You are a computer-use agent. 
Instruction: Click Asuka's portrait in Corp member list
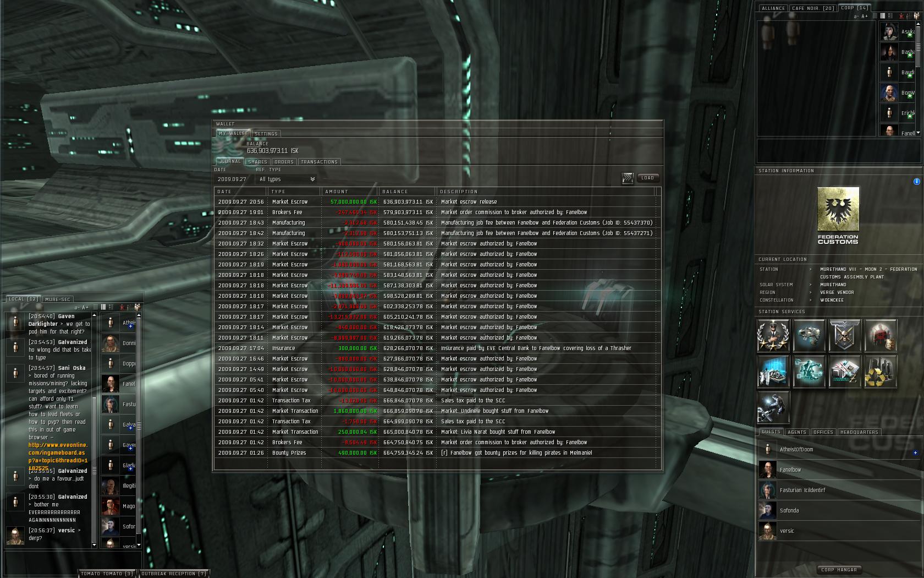point(889,31)
